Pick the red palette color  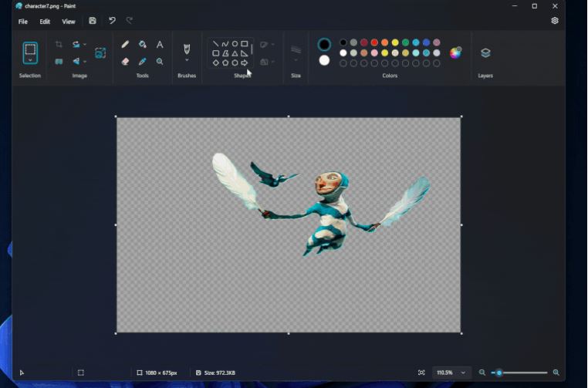[374, 42]
